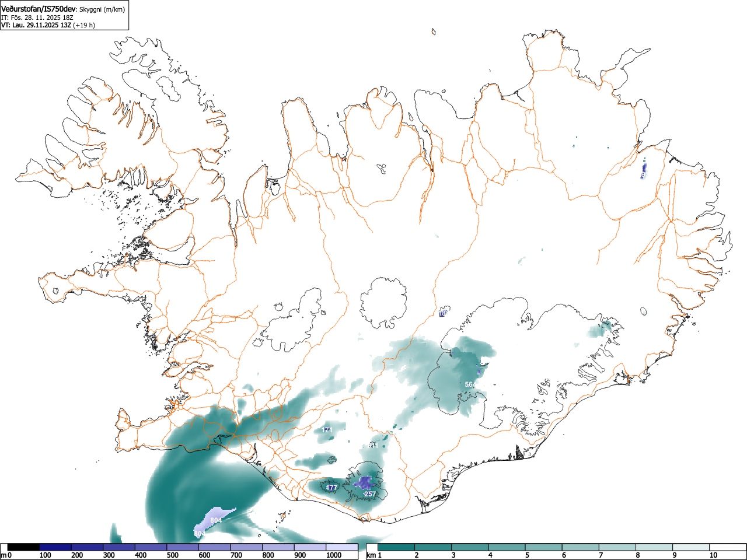Click the 6–7 km legend swatch
The width and height of the screenshot is (747, 560).
(581, 547)
